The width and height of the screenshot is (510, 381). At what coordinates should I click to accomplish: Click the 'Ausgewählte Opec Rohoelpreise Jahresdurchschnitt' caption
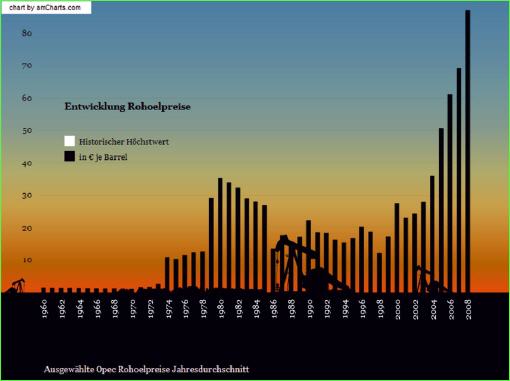[146, 369]
